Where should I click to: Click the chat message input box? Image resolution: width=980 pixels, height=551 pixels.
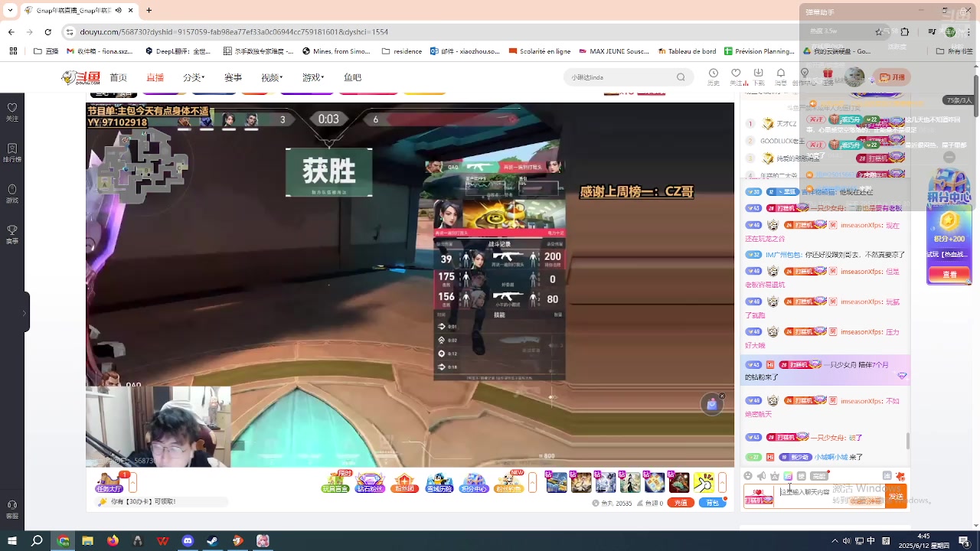pyautogui.click(x=829, y=495)
